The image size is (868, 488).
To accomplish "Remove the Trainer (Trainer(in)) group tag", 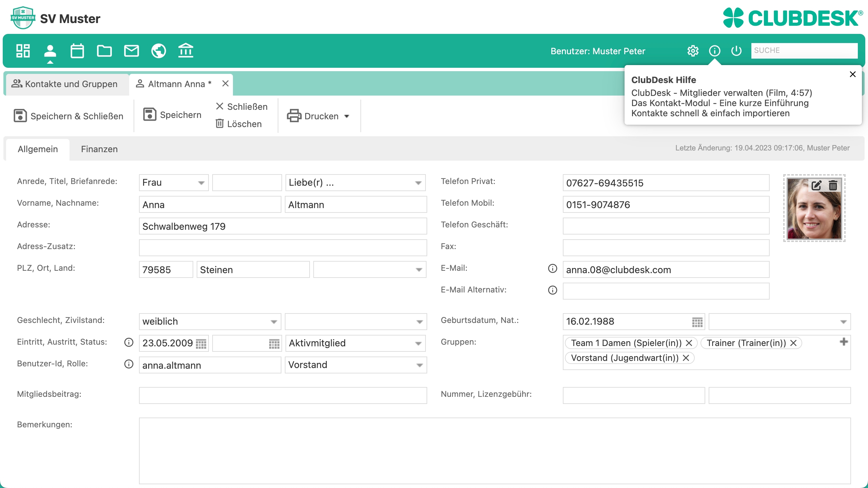I will pos(793,343).
